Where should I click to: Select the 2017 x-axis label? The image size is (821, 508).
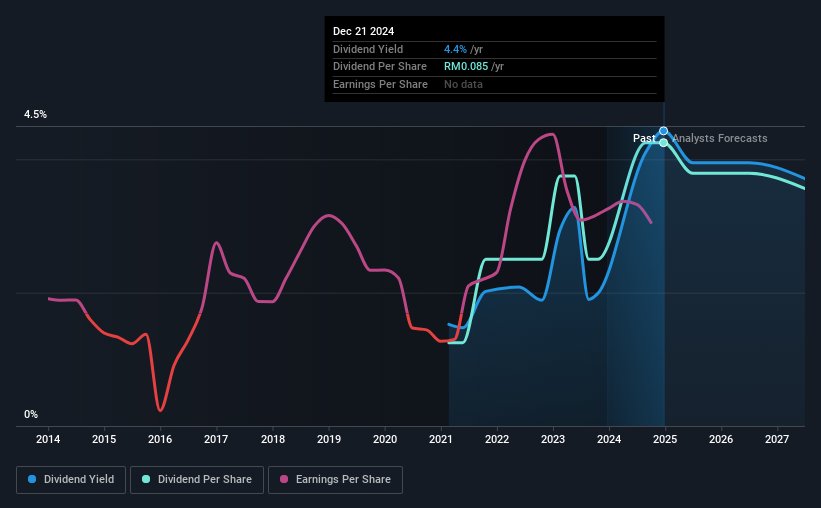point(216,439)
